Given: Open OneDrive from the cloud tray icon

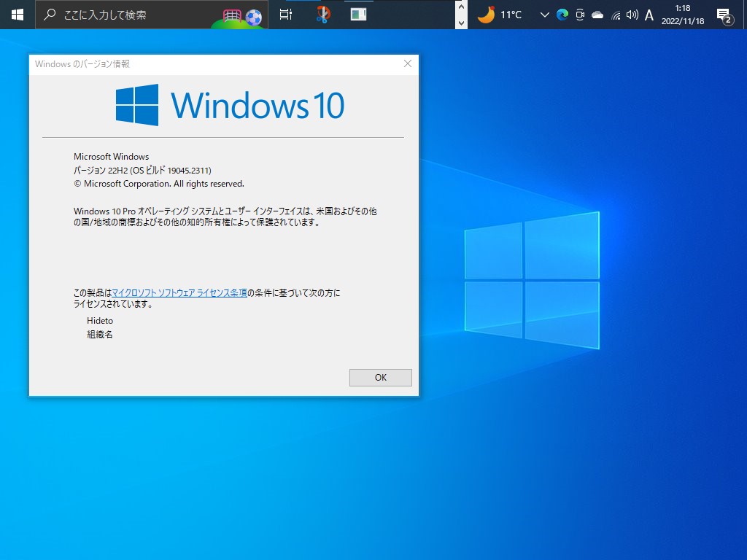Looking at the screenshot, I should point(597,15).
